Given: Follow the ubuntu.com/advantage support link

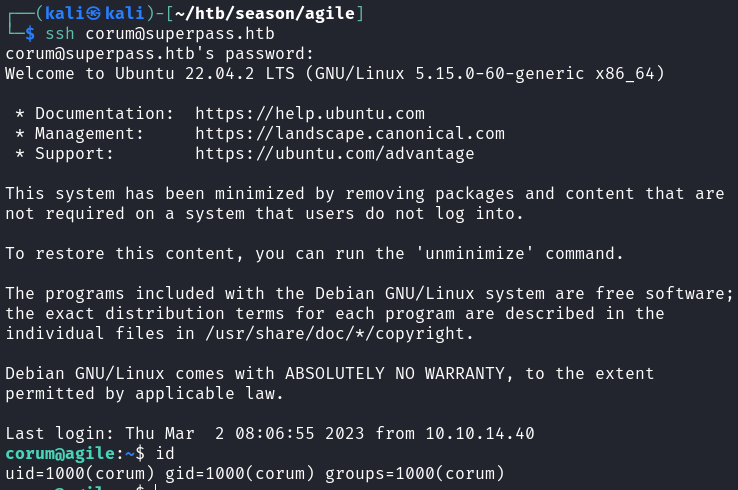Looking at the screenshot, I should click(x=334, y=154).
